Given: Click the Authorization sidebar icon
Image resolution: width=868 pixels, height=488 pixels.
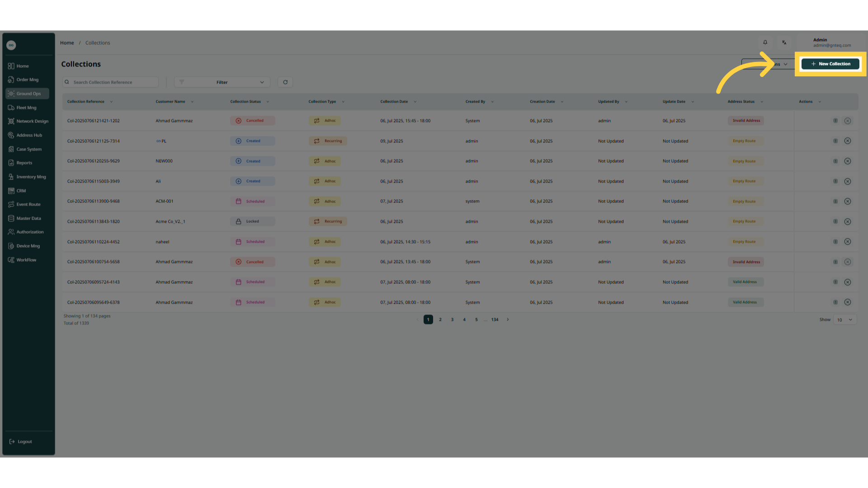Looking at the screenshot, I should (x=11, y=232).
